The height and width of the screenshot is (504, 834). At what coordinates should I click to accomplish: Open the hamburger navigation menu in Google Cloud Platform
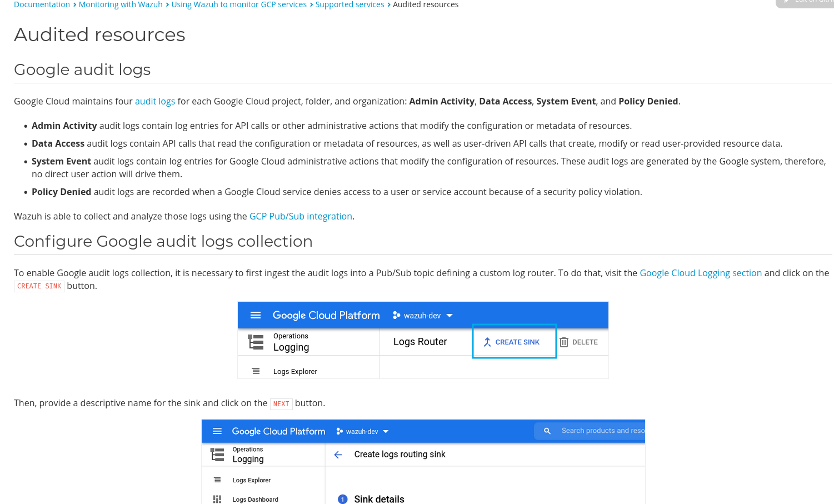[256, 315]
